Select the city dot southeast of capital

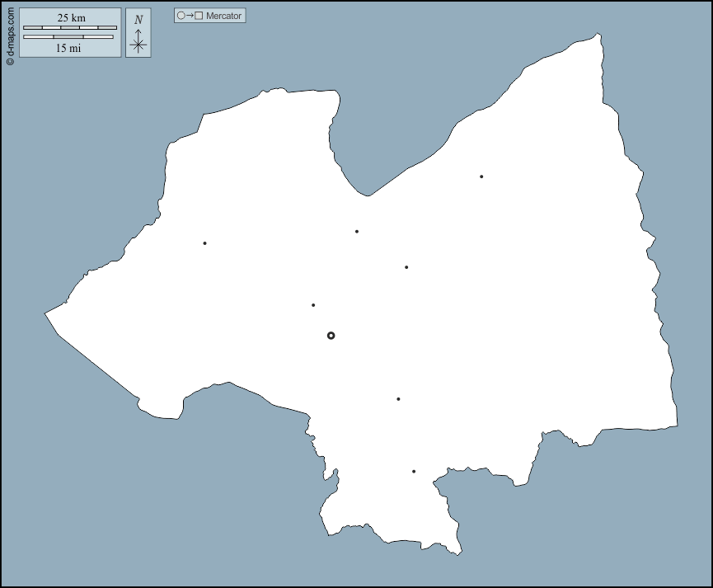[x=398, y=399]
